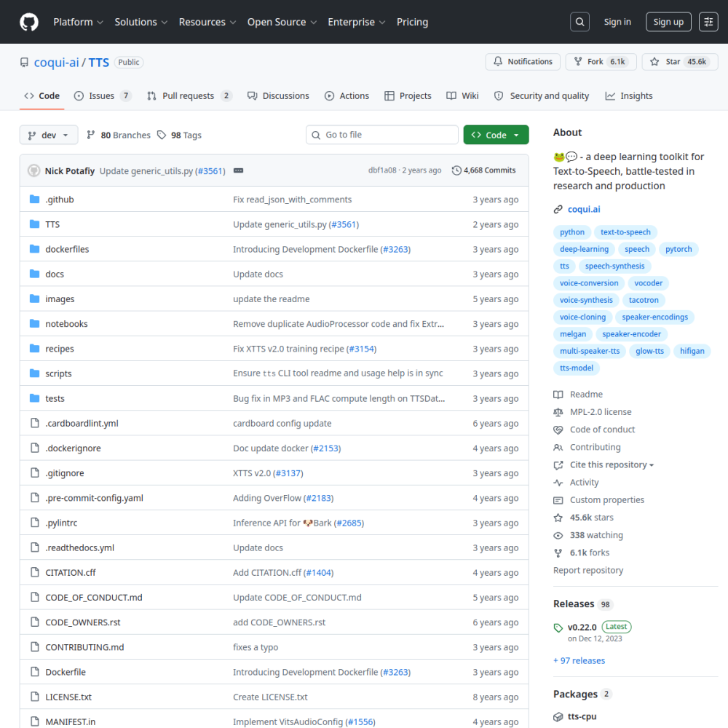This screenshot has height=728, width=728.
Task: Open commit dbf1a08 hash link
Action: pos(382,170)
